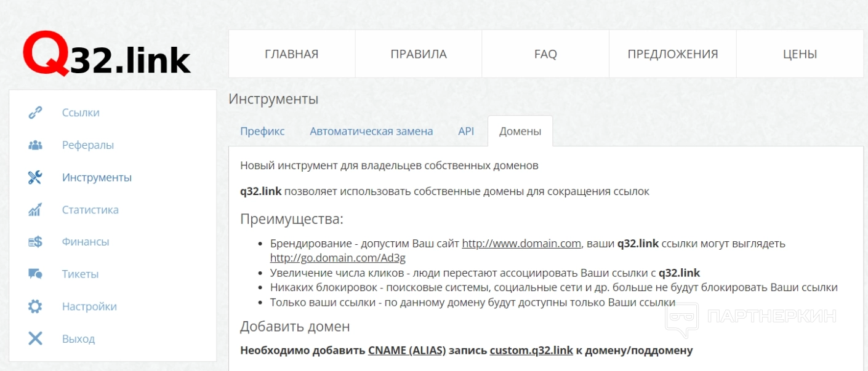Viewport: 868px width, 371px height.
Task: Switch to the Автоматическая замена tab
Action: 371,131
